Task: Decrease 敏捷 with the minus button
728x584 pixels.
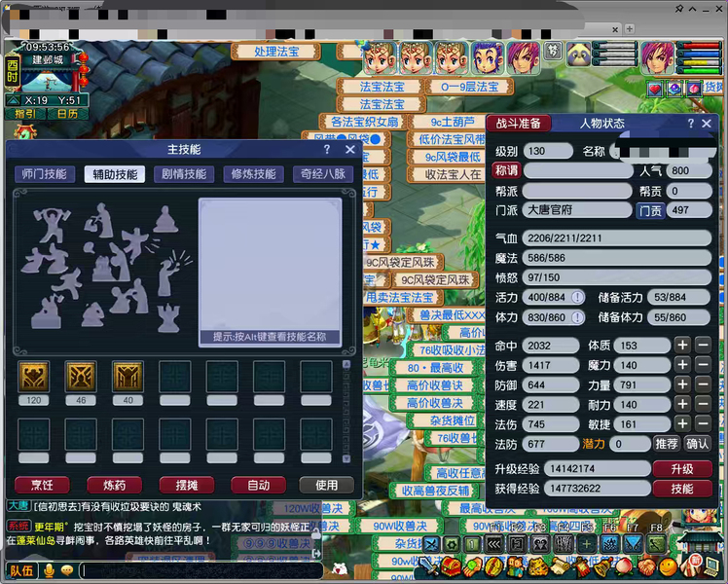Action: 703,423
